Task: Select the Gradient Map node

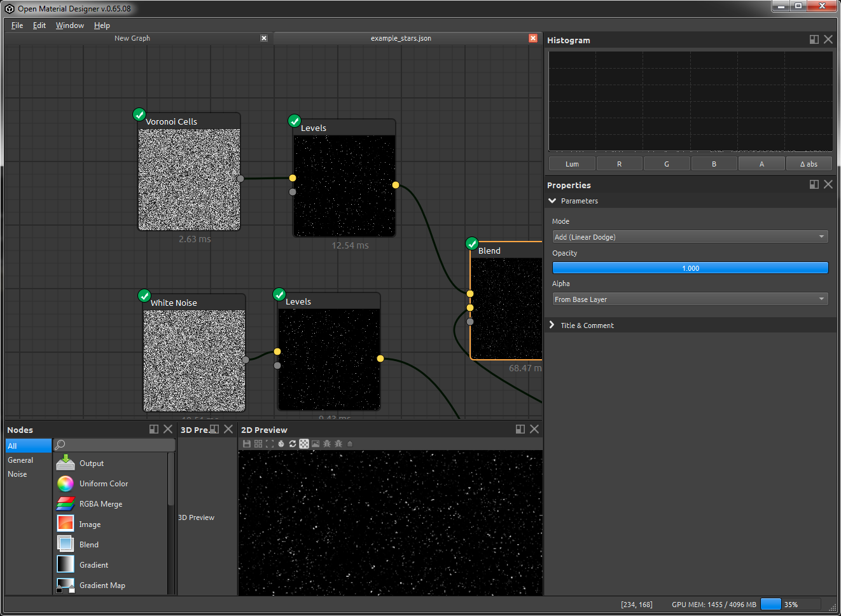Action: tap(110, 585)
